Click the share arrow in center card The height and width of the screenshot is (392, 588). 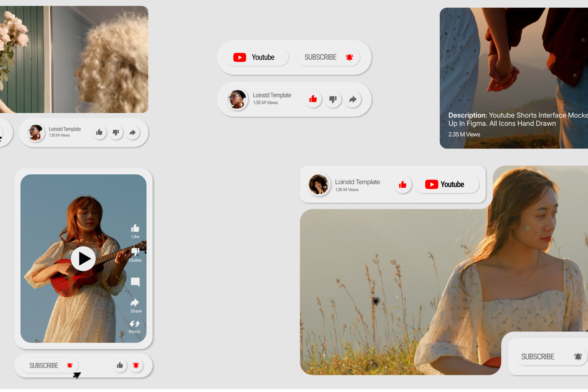point(353,99)
